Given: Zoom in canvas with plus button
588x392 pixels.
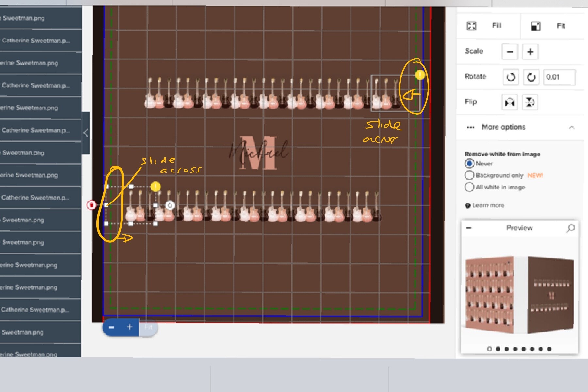Looking at the screenshot, I should 130,327.
